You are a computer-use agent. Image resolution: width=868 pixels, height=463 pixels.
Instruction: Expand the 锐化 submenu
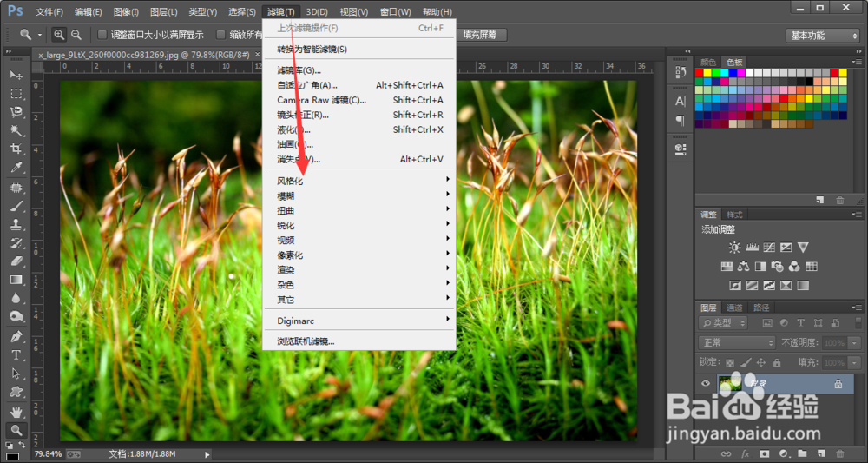click(x=358, y=225)
